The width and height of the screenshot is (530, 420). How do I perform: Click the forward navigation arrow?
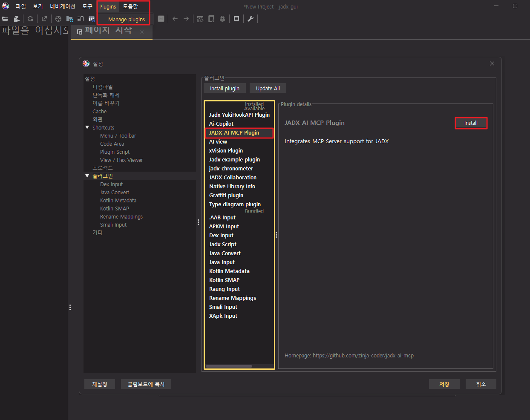tap(186, 19)
